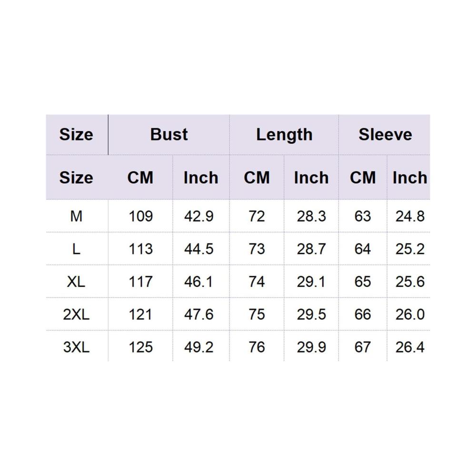This screenshot has height=476, width=476.
Task: Select the 76 length CM cell
Action: [x=257, y=347]
